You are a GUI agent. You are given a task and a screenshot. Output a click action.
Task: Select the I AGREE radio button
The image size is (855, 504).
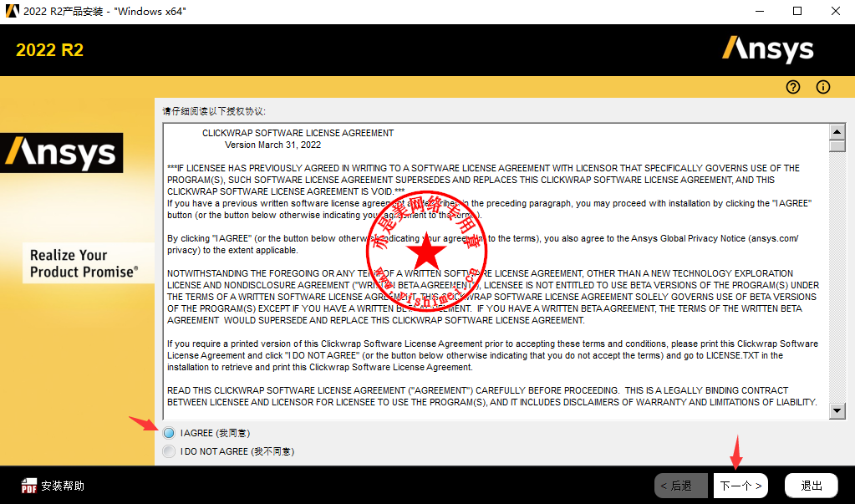pos(169,433)
